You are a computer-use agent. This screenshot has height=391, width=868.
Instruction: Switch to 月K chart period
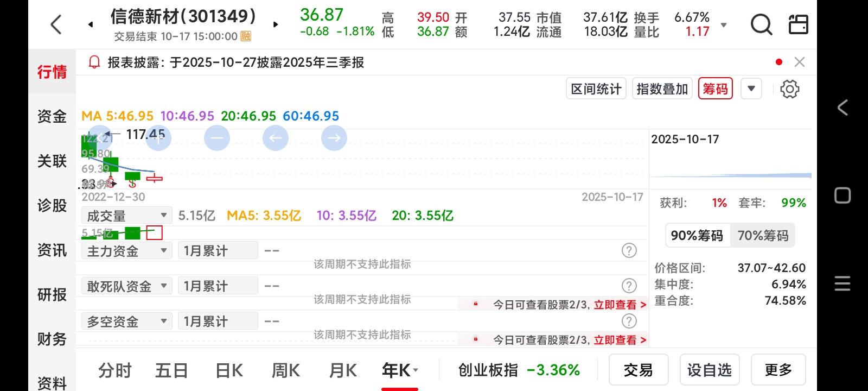[x=343, y=370]
